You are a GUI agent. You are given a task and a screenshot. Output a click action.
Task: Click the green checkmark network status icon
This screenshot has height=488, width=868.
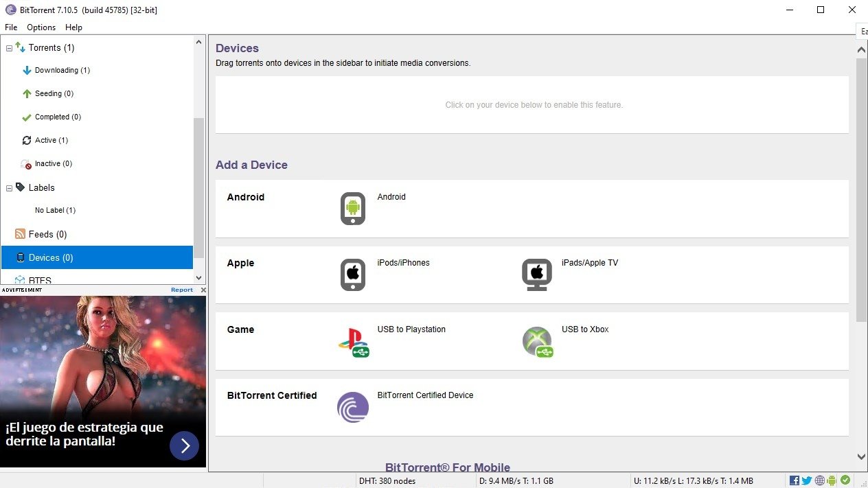pos(845,480)
